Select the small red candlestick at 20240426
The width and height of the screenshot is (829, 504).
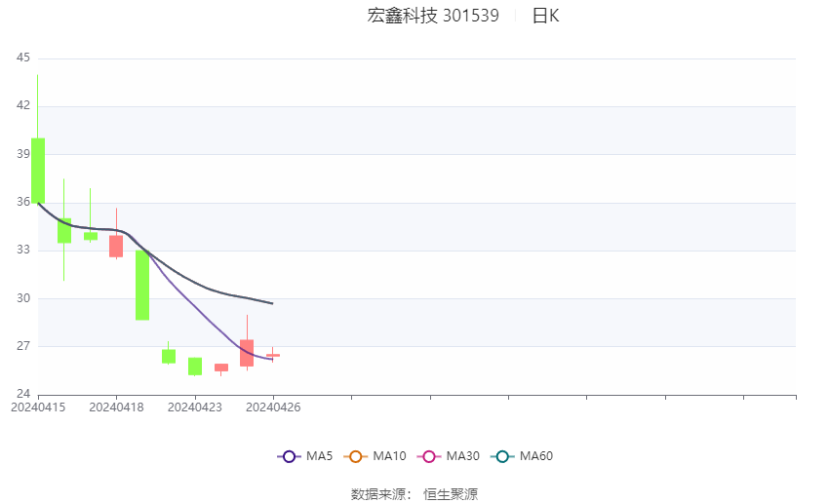pyautogui.click(x=273, y=356)
